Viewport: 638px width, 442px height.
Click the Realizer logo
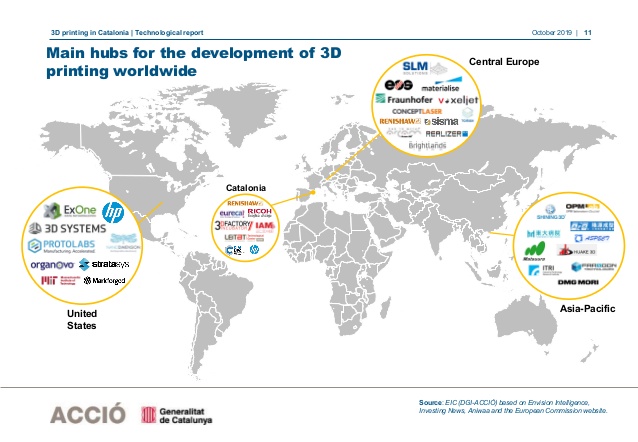(447, 133)
